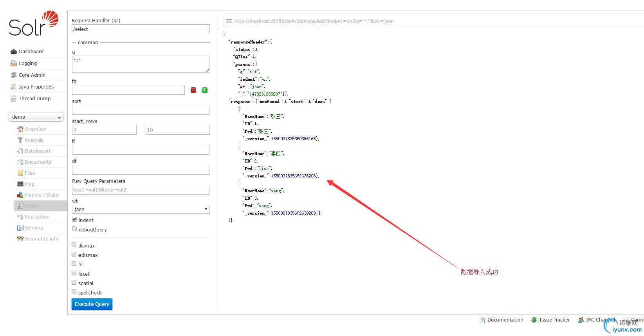
Task: Click the rows input field
Action: click(178, 130)
